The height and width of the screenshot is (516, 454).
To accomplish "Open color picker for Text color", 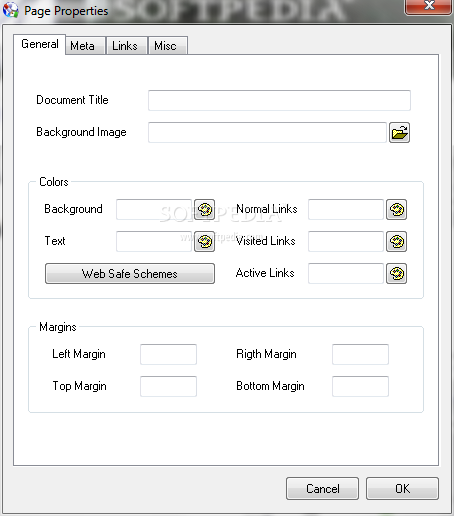I will click(x=204, y=241).
